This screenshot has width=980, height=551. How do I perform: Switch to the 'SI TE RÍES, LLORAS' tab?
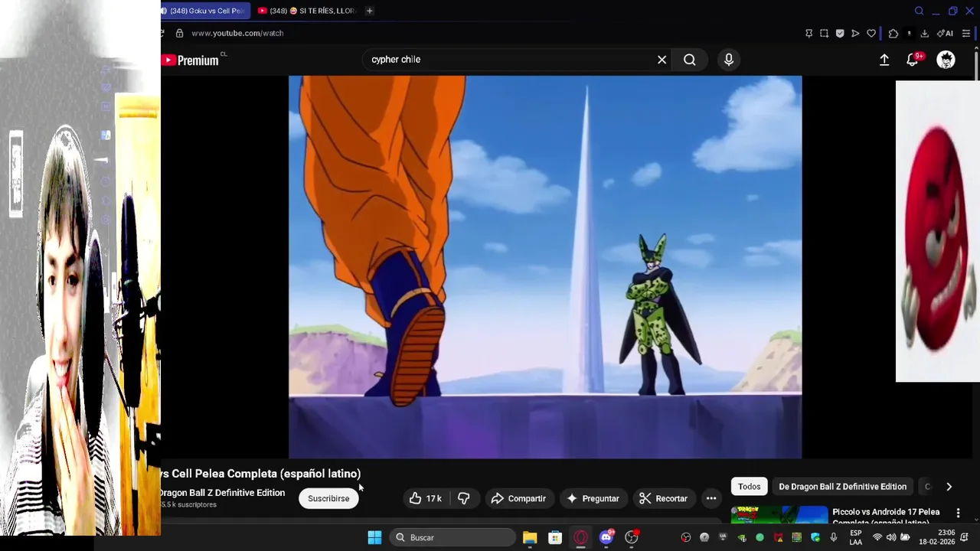pyautogui.click(x=306, y=11)
